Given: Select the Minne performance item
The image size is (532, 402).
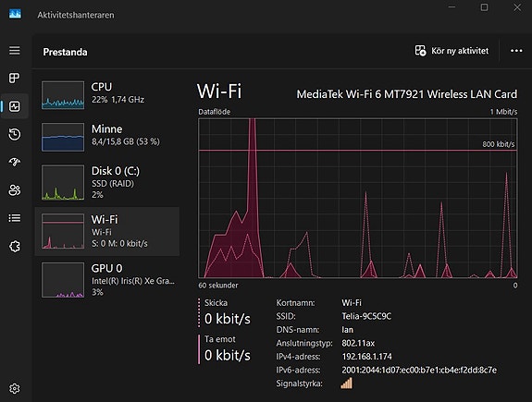Looking at the screenshot, I should [107, 137].
